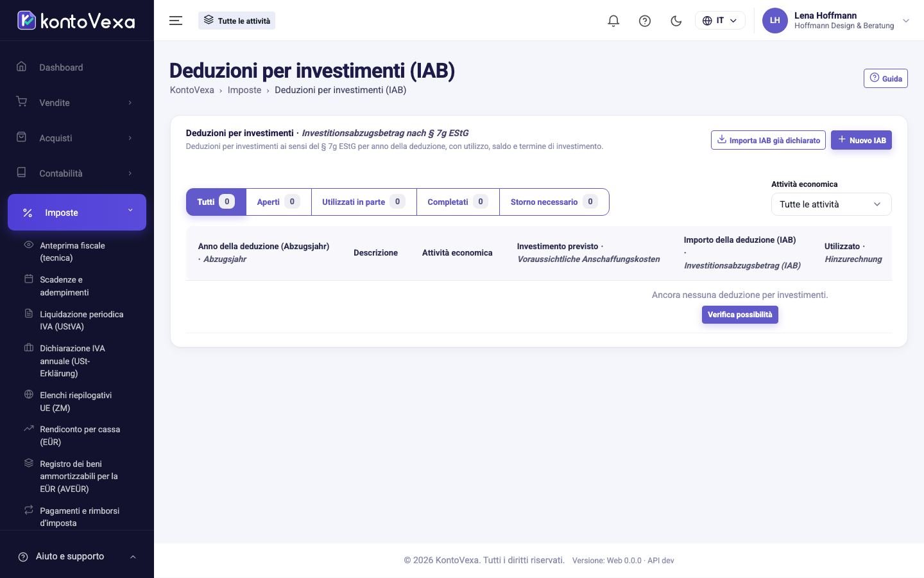Toggle the sidebar hamburger menu
The image size is (924, 578).
coord(176,21)
